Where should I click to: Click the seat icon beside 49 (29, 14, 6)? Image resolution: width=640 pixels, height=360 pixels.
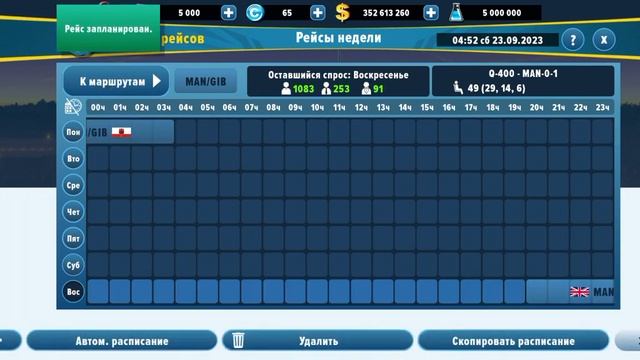pos(458,88)
